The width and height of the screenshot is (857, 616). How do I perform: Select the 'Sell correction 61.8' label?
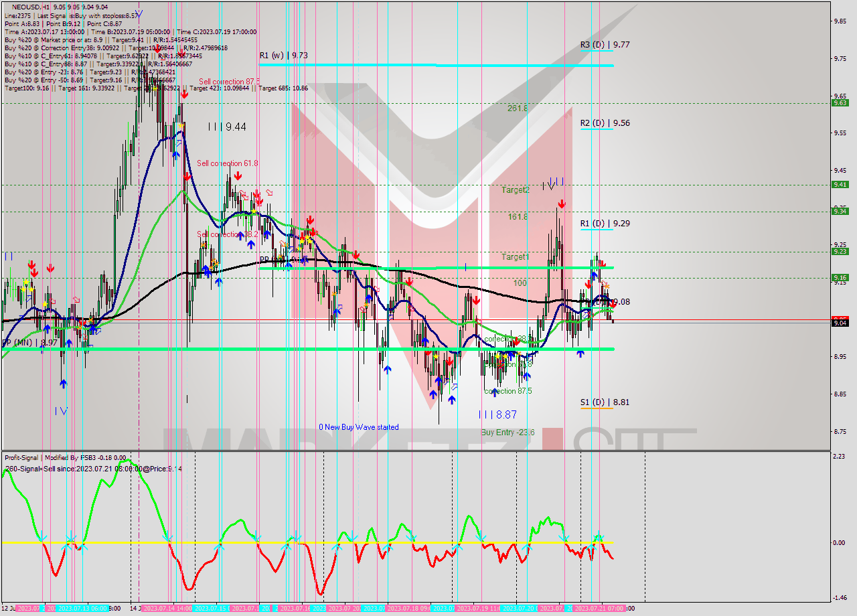228,163
